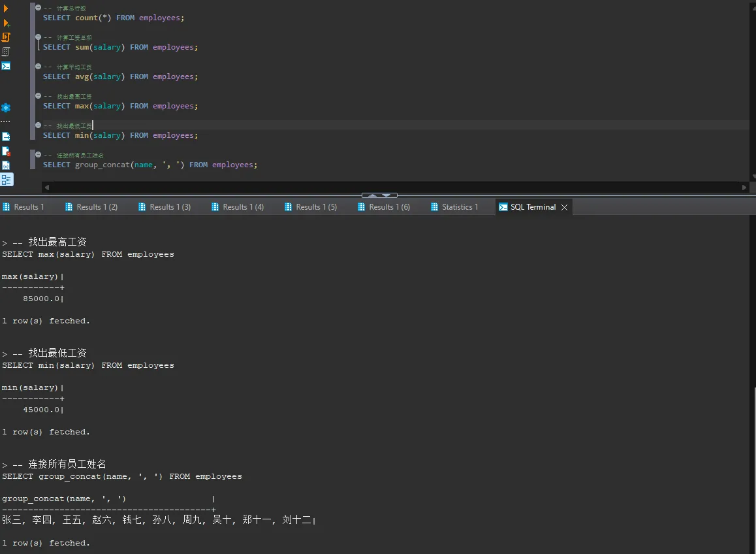Toggle the output panel icon

[6, 137]
